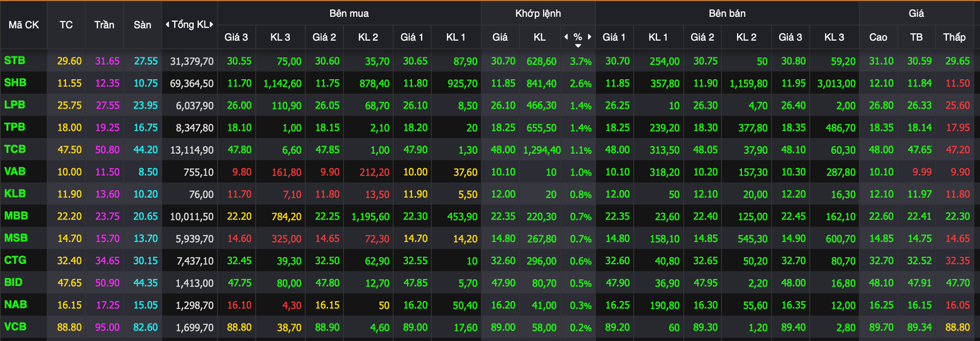Open the STB stock symbol
This screenshot has height=341, width=980.
pyautogui.click(x=15, y=61)
